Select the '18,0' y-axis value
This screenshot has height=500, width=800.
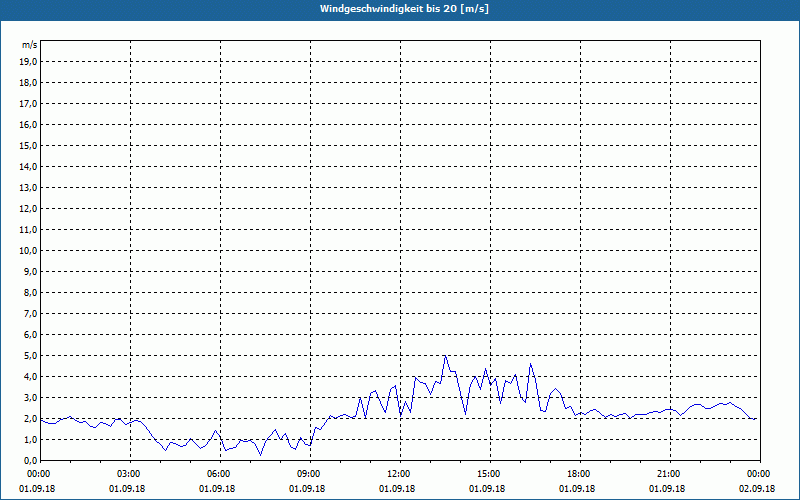pyautogui.click(x=28, y=83)
